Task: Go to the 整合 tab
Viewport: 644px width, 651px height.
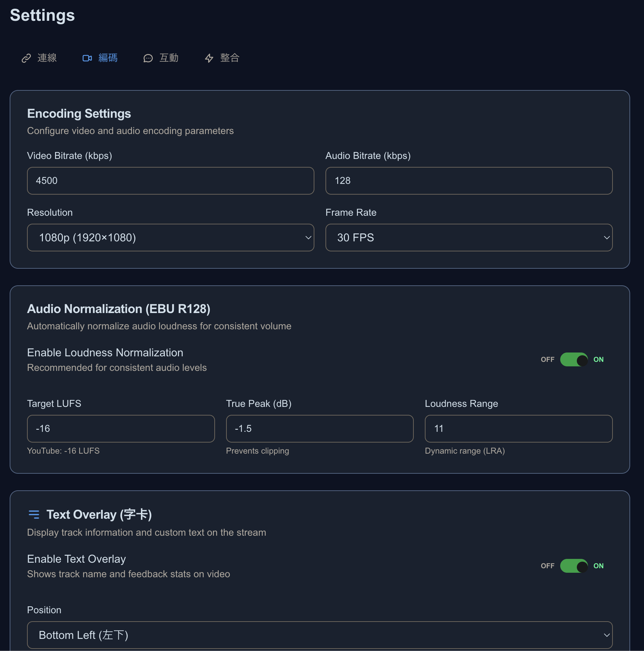Action: [x=230, y=58]
